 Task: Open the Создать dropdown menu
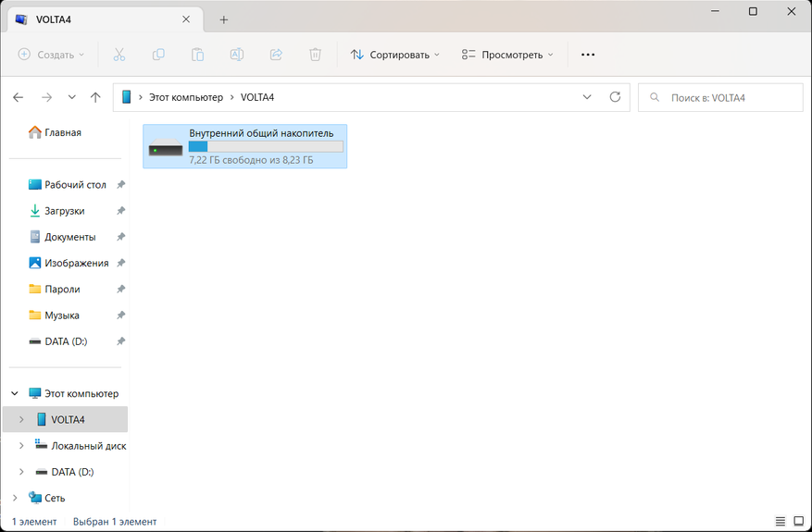pyautogui.click(x=51, y=55)
